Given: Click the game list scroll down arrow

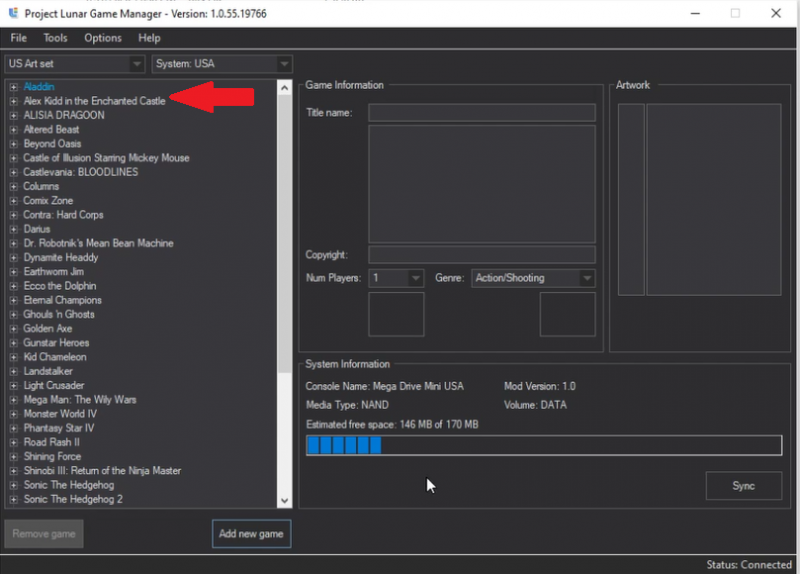Looking at the screenshot, I should (x=285, y=501).
